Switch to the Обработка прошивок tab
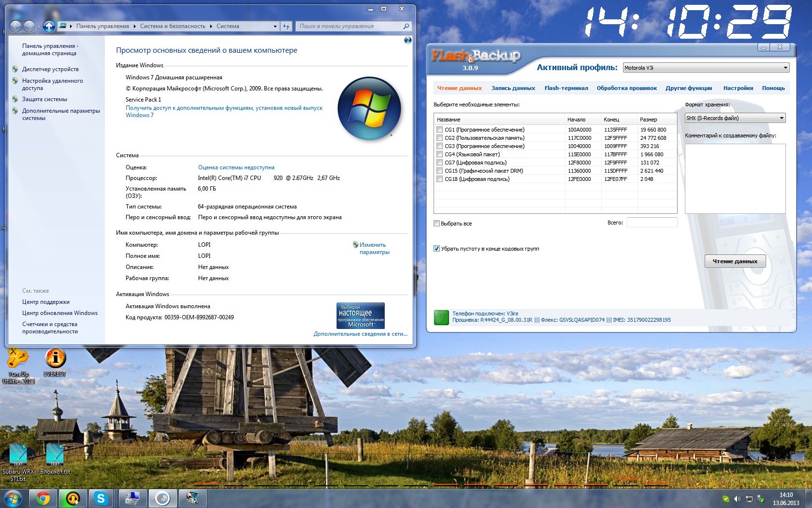This screenshot has width=812, height=508. coord(626,88)
